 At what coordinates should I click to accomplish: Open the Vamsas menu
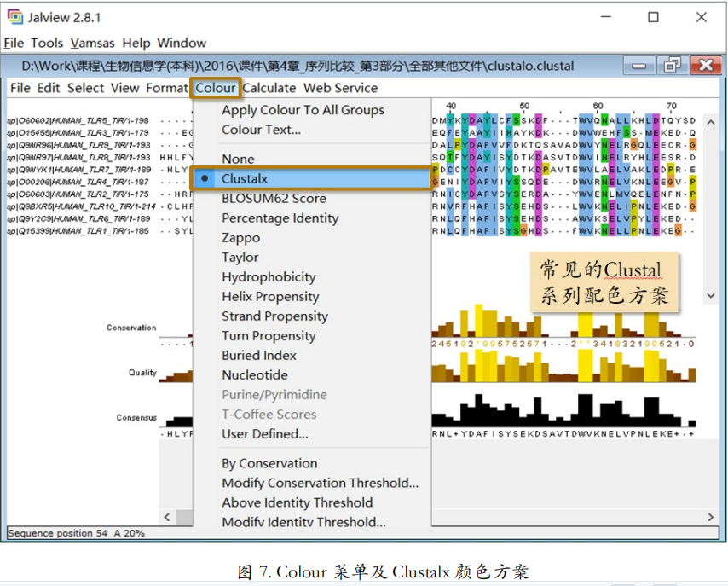92,43
